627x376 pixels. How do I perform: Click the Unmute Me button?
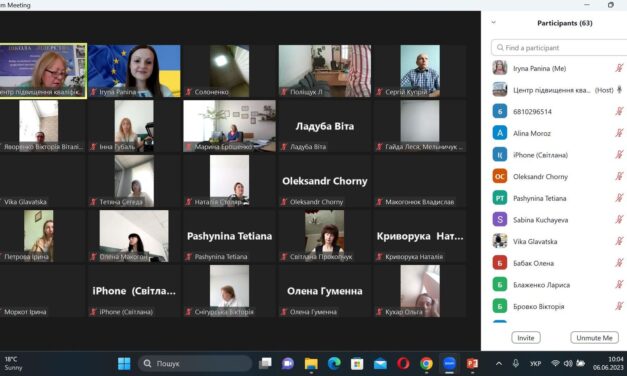point(594,338)
